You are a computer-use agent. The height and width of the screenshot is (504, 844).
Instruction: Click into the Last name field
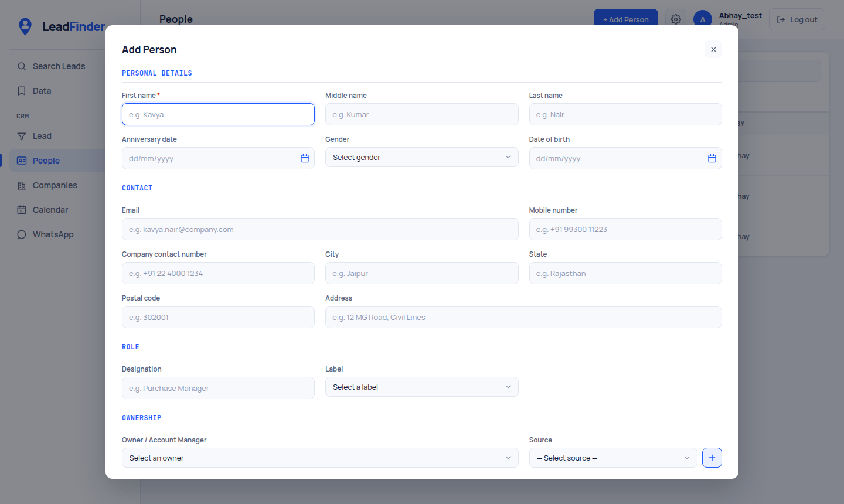625,114
